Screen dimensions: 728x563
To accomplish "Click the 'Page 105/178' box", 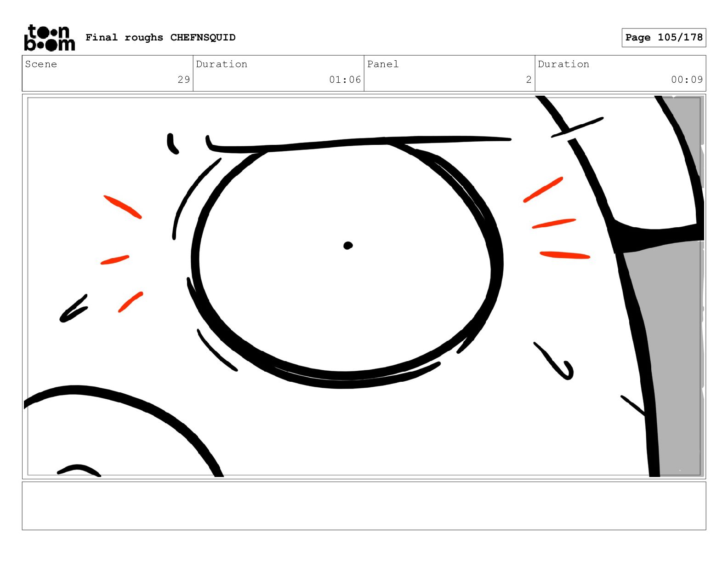I will coord(664,37).
